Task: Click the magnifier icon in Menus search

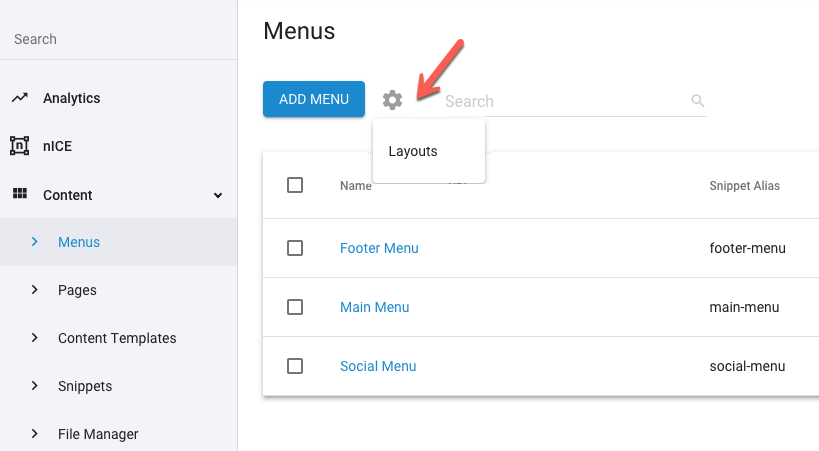Action: [698, 101]
